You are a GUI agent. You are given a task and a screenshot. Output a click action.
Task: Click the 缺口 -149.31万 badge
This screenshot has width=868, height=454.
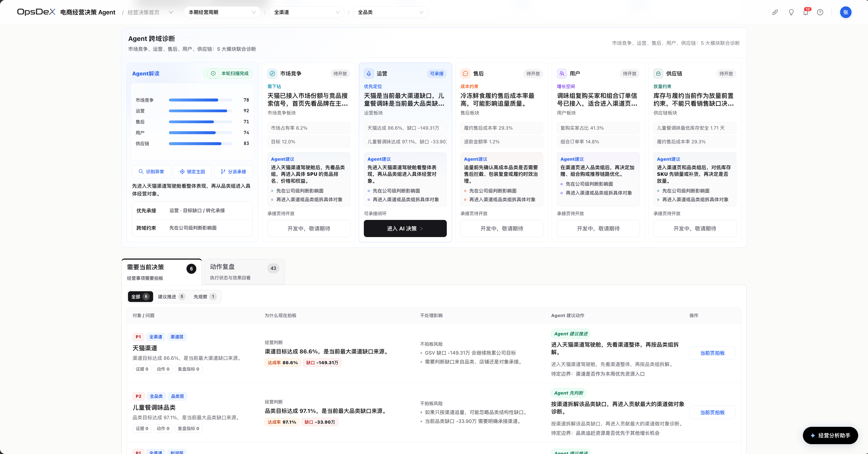pos(322,363)
